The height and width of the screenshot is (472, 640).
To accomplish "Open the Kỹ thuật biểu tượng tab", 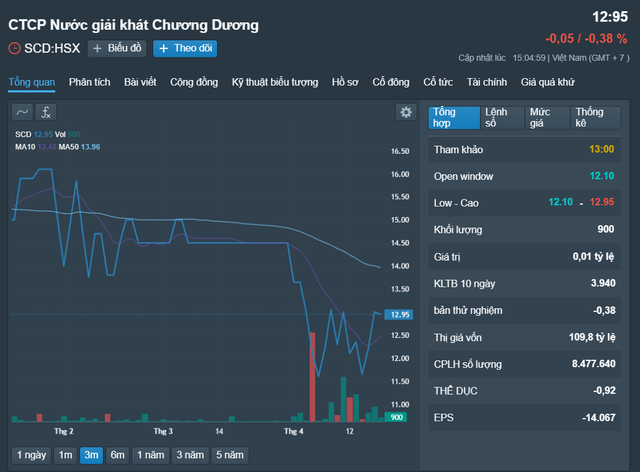I will 275,82.
